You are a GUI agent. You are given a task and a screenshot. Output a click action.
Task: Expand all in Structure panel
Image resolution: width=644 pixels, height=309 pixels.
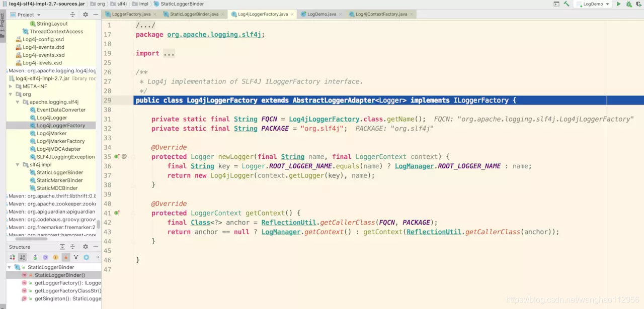(62, 247)
